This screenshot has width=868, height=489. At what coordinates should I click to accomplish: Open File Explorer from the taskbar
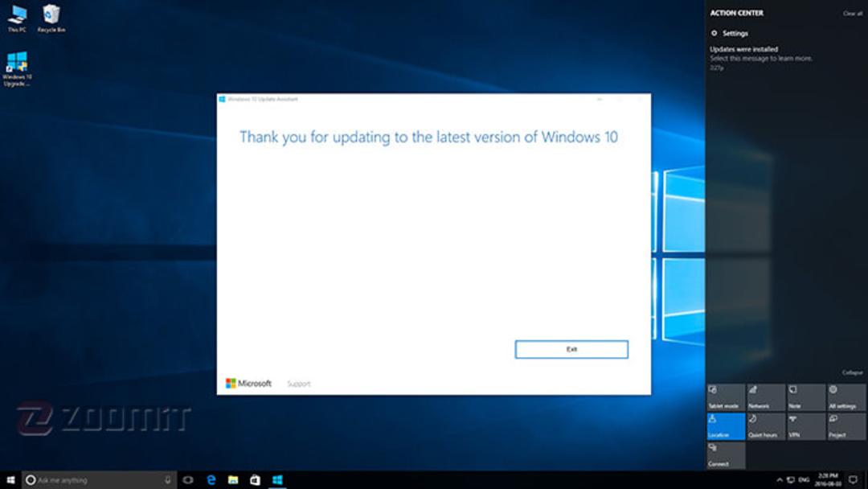pyautogui.click(x=233, y=480)
